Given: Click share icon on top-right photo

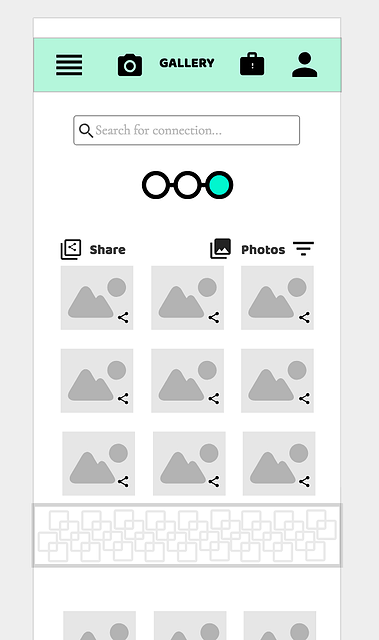Looking at the screenshot, I should [x=304, y=318].
